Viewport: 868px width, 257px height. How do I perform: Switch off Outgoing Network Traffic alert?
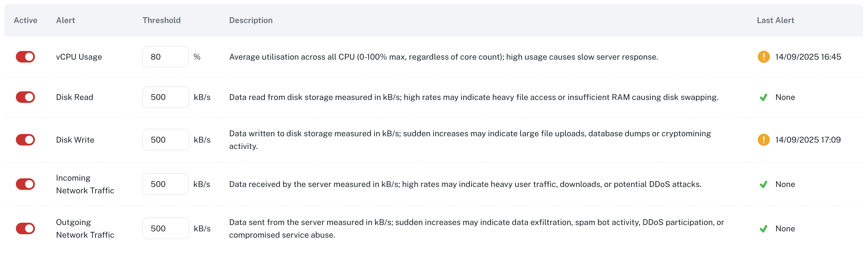25,228
